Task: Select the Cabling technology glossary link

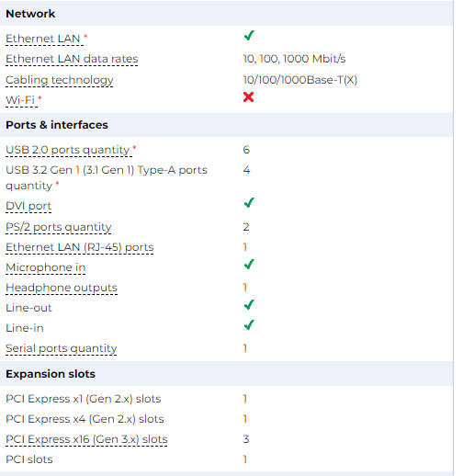Action: point(60,80)
